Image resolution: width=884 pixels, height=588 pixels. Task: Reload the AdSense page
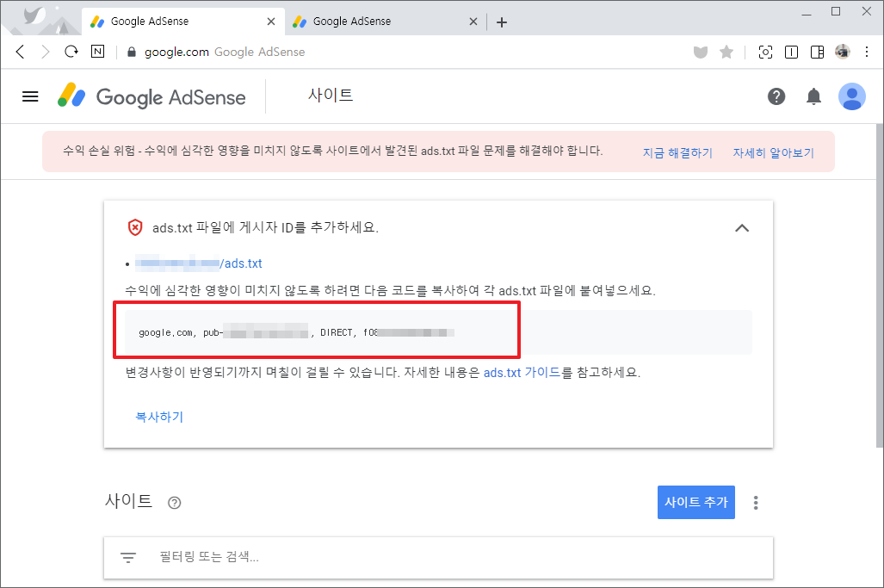click(x=71, y=52)
